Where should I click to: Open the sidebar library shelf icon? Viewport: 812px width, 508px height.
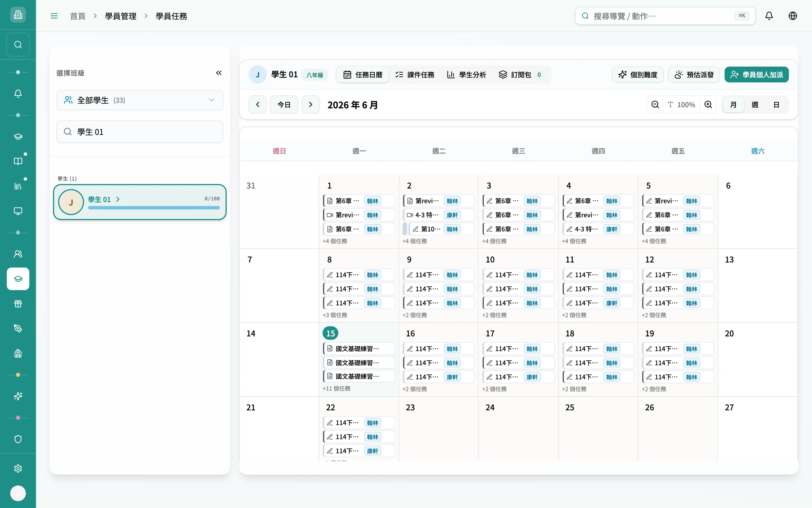(18, 186)
